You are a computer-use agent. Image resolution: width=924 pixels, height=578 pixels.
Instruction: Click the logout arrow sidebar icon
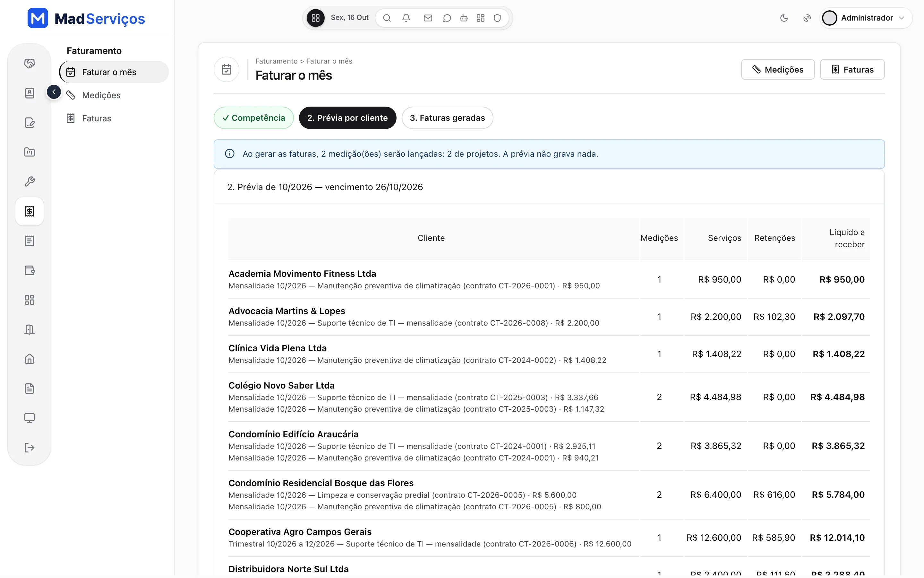(30, 448)
